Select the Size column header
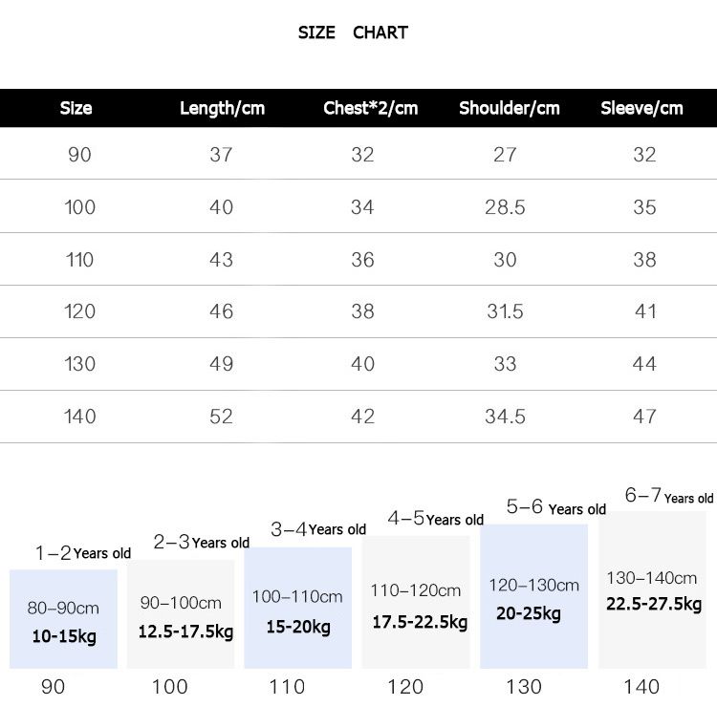This screenshot has height=728, width=717. tap(76, 108)
